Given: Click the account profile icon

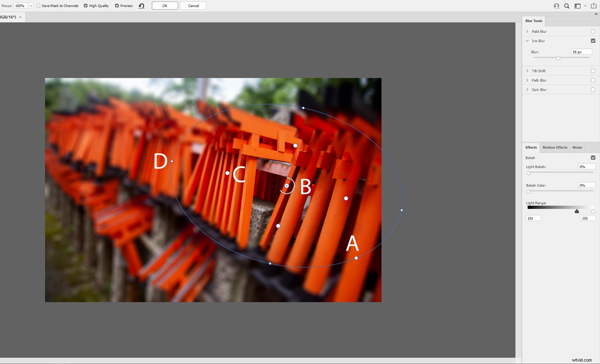Looking at the screenshot, I should (556, 6).
